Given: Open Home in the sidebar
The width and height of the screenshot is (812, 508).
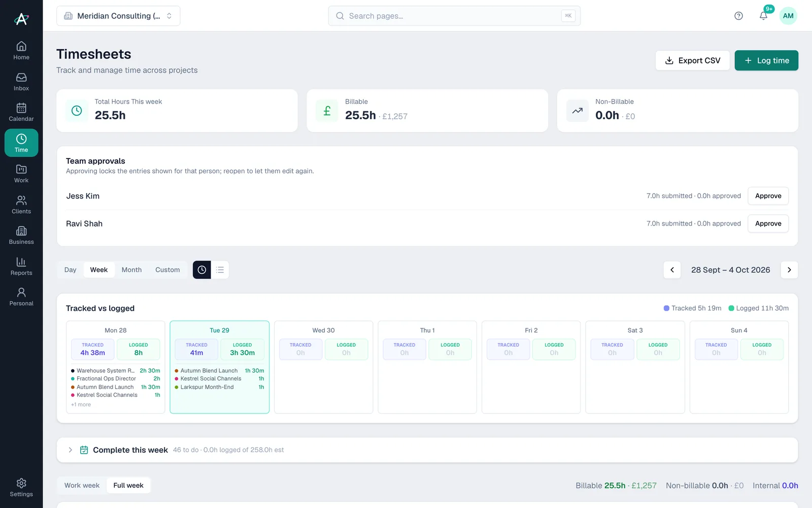Looking at the screenshot, I should [x=21, y=51].
